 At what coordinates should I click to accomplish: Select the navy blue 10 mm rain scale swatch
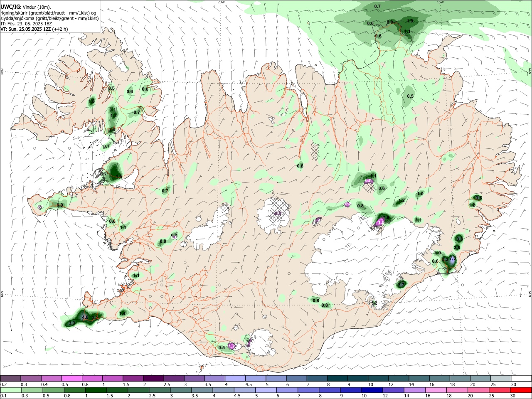point(372,390)
